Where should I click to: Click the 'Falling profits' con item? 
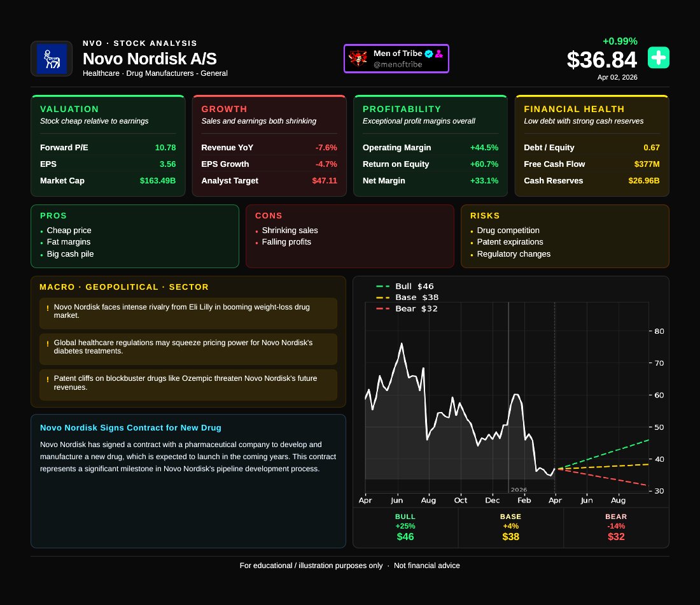tap(286, 242)
